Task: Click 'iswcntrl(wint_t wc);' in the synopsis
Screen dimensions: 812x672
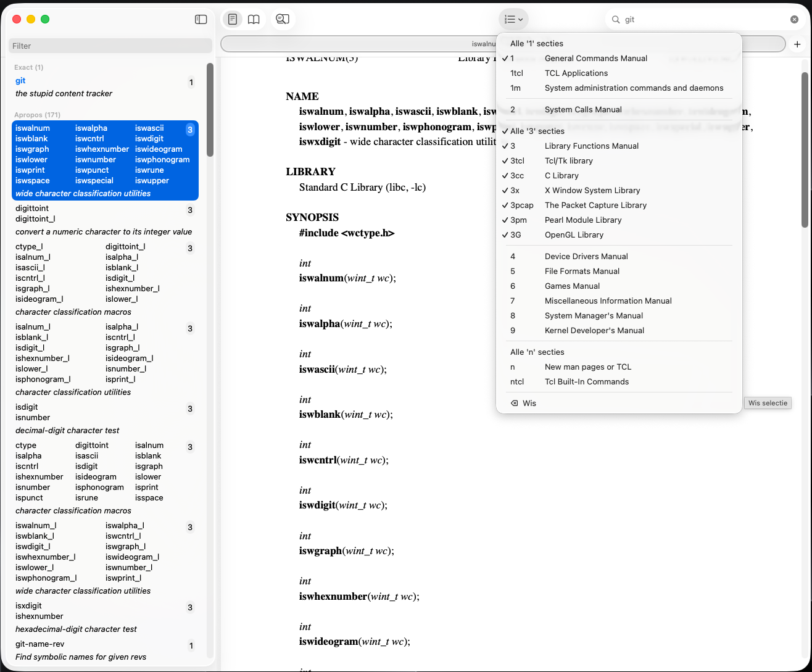Action: pos(343,460)
